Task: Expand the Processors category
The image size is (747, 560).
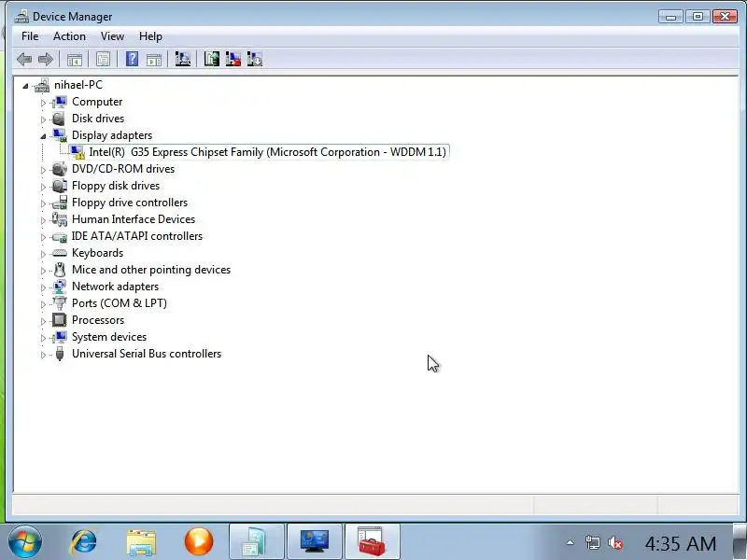Action: pyautogui.click(x=43, y=320)
